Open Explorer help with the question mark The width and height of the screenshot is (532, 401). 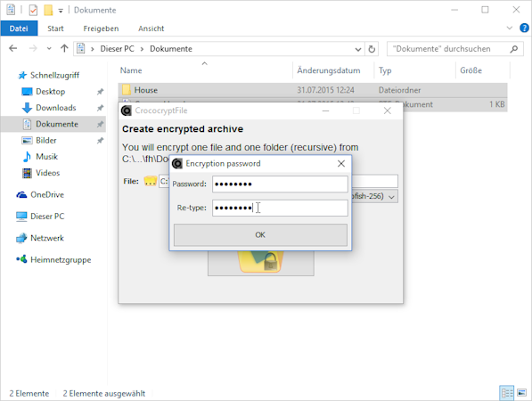(x=524, y=29)
